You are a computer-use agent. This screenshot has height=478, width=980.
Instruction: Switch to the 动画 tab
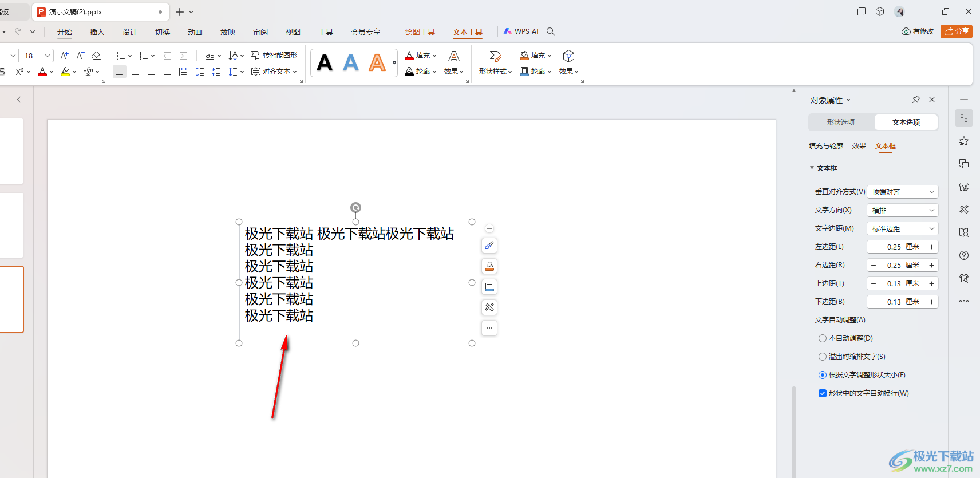[195, 32]
